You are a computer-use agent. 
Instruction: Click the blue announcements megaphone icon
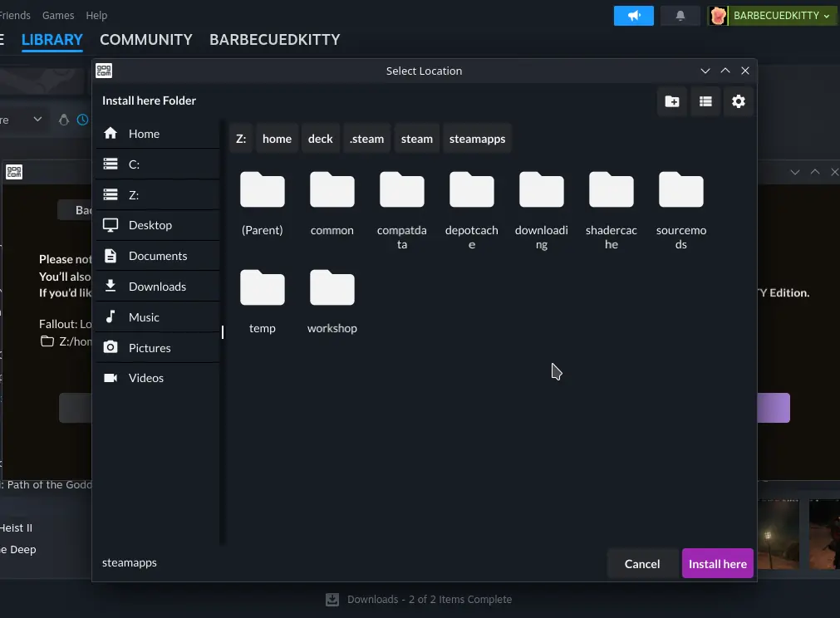click(x=634, y=16)
